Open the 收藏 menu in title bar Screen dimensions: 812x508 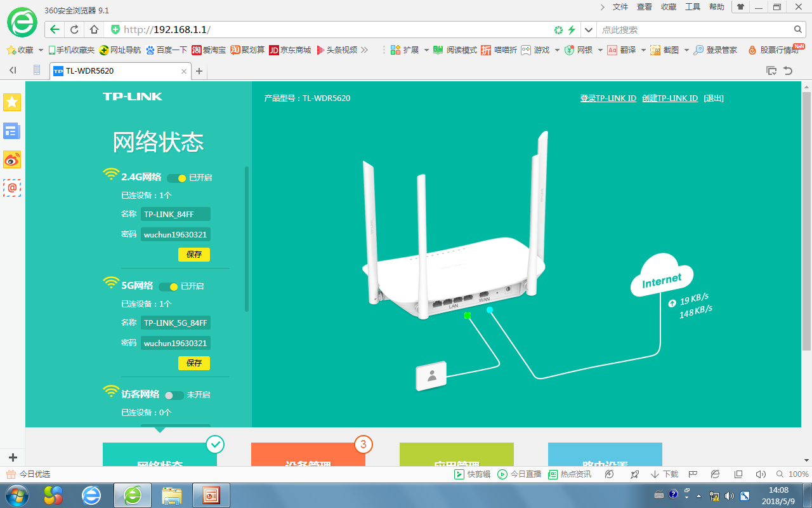[669, 7]
